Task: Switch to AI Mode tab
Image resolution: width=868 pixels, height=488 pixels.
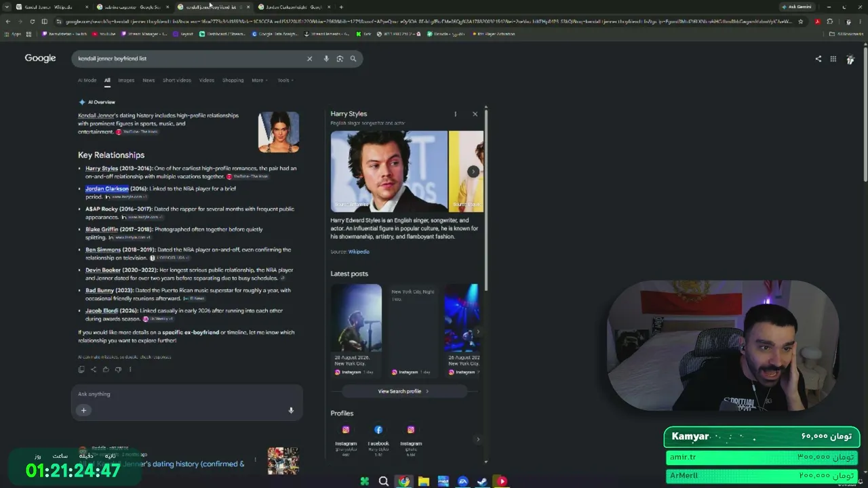Action: (87, 80)
